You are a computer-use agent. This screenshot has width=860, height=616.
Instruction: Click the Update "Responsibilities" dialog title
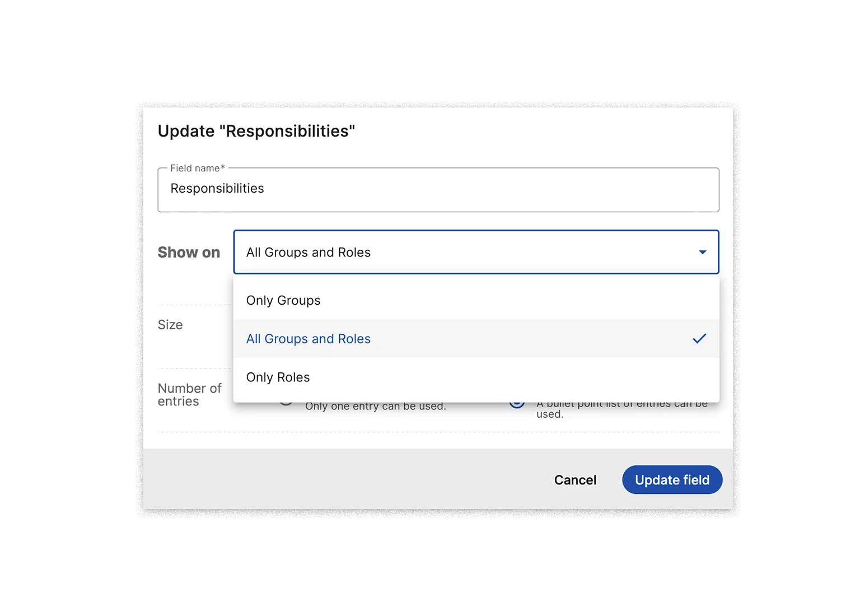point(256,131)
